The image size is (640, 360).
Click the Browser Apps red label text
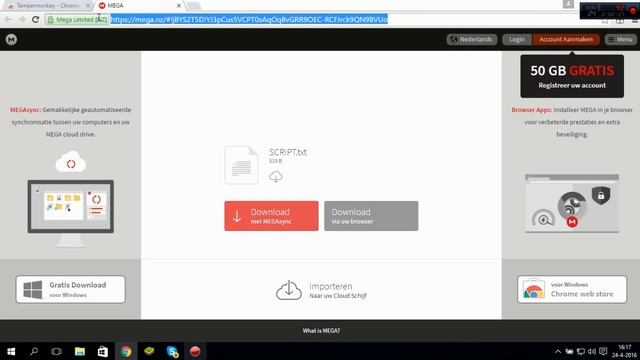[x=532, y=110]
